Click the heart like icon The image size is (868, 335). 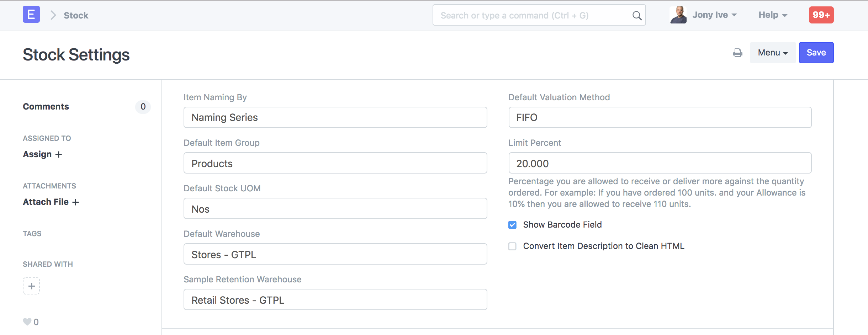click(27, 322)
